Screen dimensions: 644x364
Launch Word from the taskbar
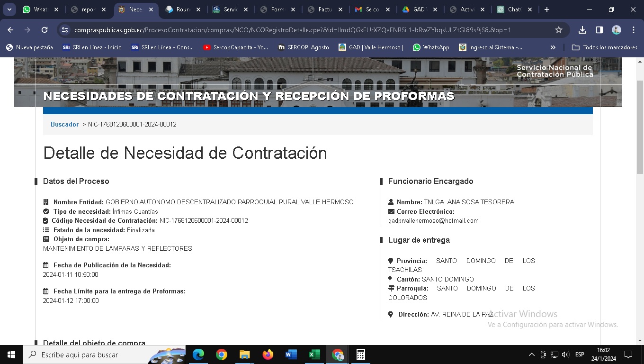point(291,355)
